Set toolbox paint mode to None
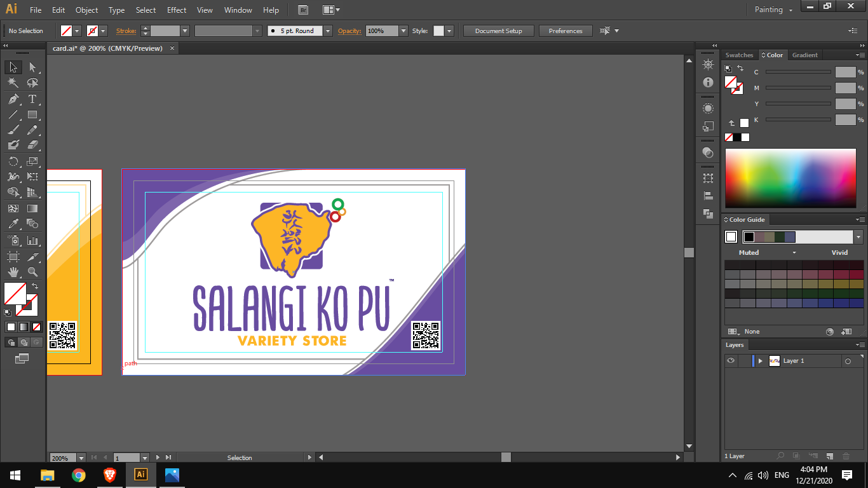868x488 pixels. tap(36, 327)
